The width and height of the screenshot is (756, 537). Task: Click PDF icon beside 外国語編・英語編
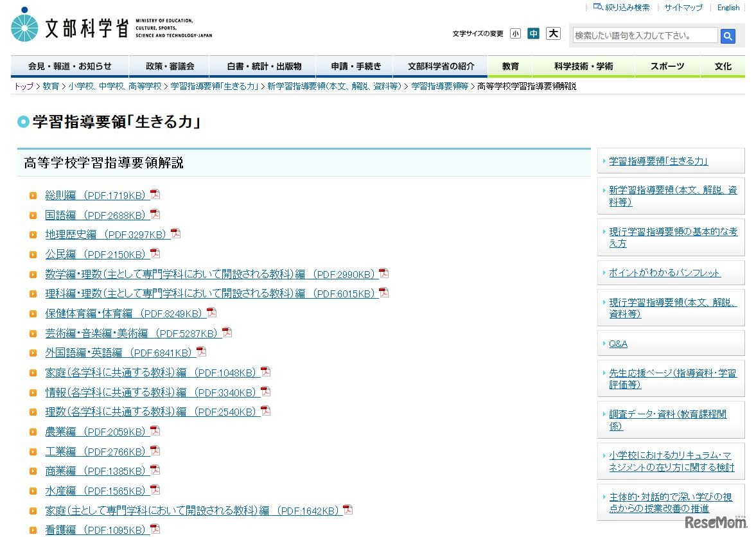click(x=201, y=352)
